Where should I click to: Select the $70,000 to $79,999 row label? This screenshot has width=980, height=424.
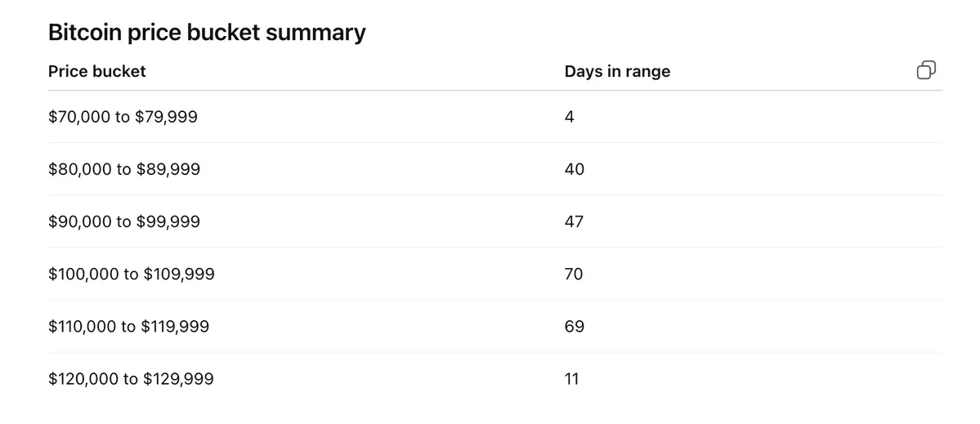(123, 117)
